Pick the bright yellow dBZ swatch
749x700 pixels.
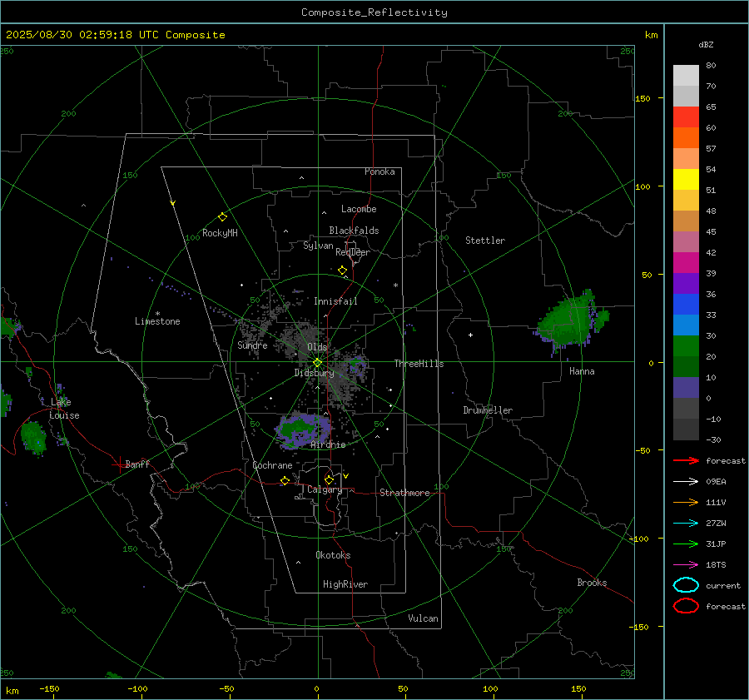pos(686,179)
